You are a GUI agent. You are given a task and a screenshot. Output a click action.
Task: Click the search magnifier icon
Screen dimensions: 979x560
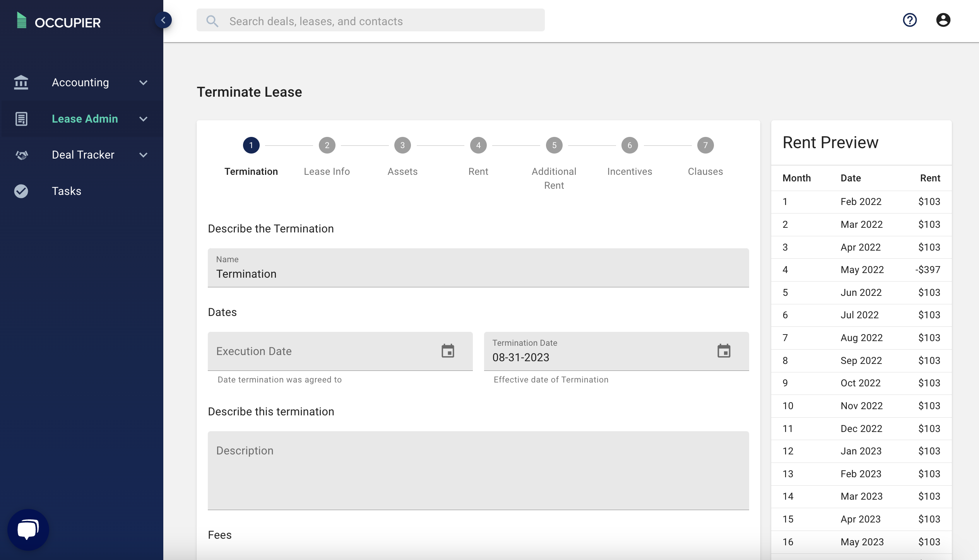pyautogui.click(x=212, y=21)
